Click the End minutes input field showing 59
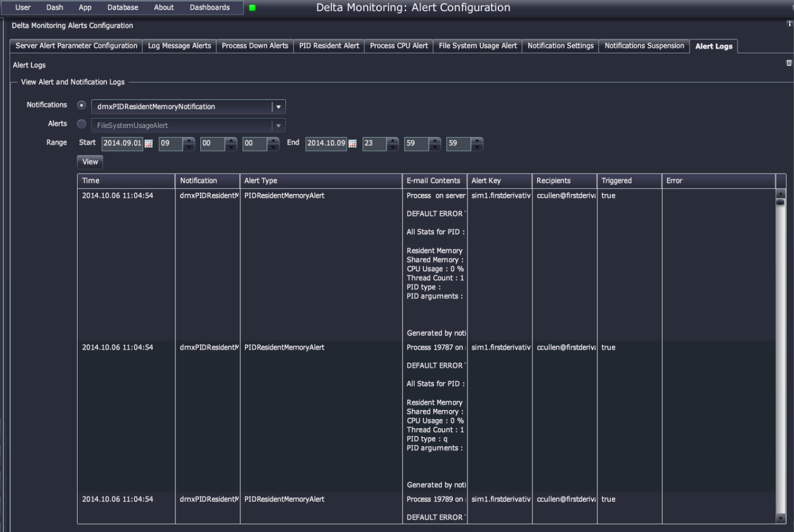The image size is (794, 532). click(x=417, y=144)
